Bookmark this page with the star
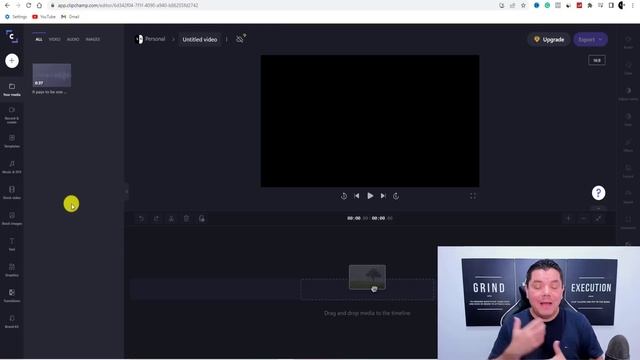640x360 pixels. tap(523, 5)
